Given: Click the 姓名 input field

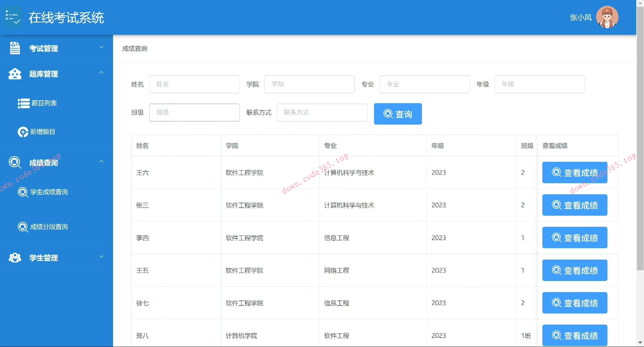Looking at the screenshot, I should 195,84.
